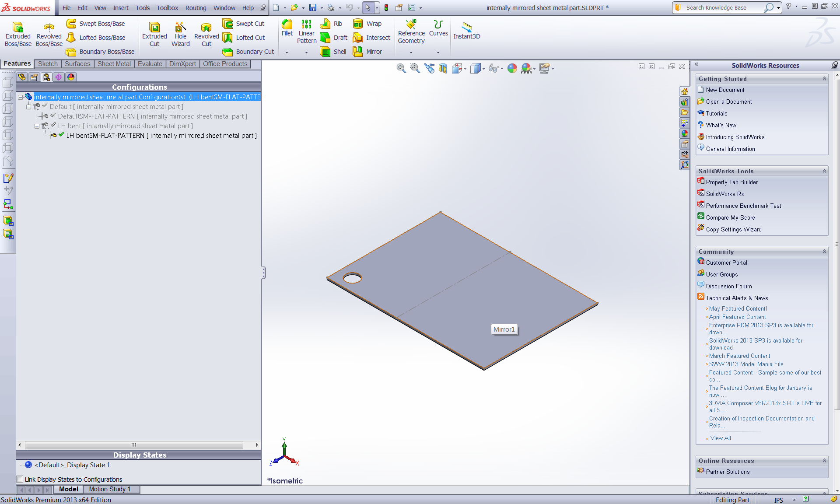Open the File Explorer task pane tab
This screenshot has height=504, width=840.
684,112
